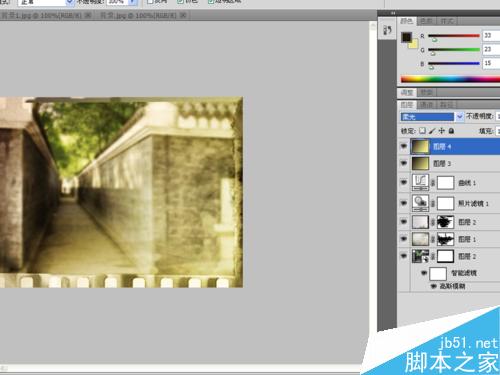Hide the 智能滤镜 smart filters eye
This screenshot has width=500, height=375.
click(x=424, y=273)
